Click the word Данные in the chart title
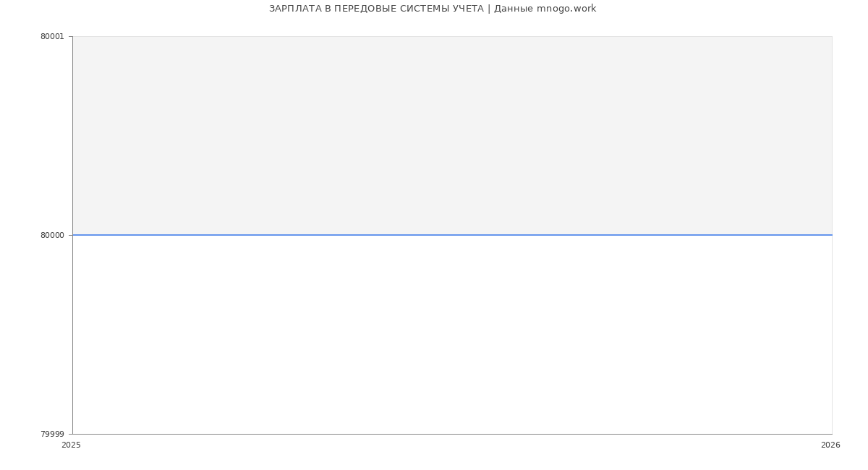 [514, 9]
